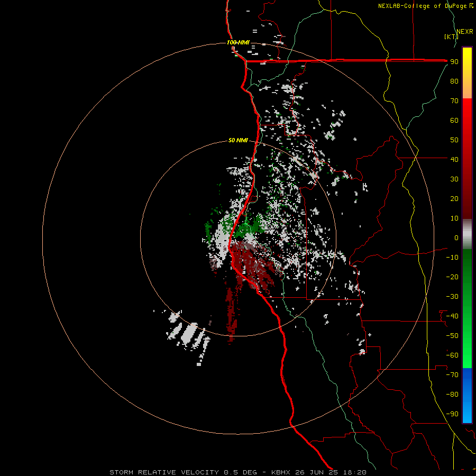The image size is (476, 476).
Task: Click the KBHX radar site identifier
Action: click(280, 472)
